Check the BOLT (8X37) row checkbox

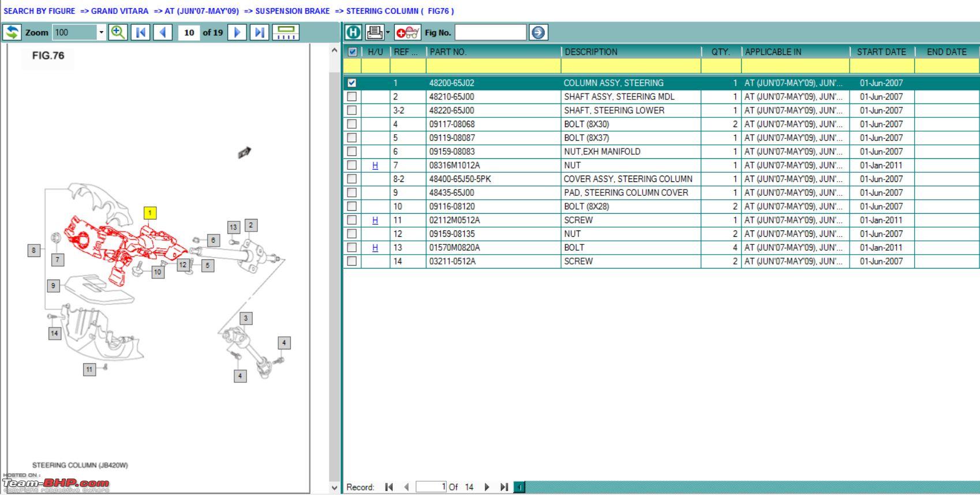[x=352, y=137]
